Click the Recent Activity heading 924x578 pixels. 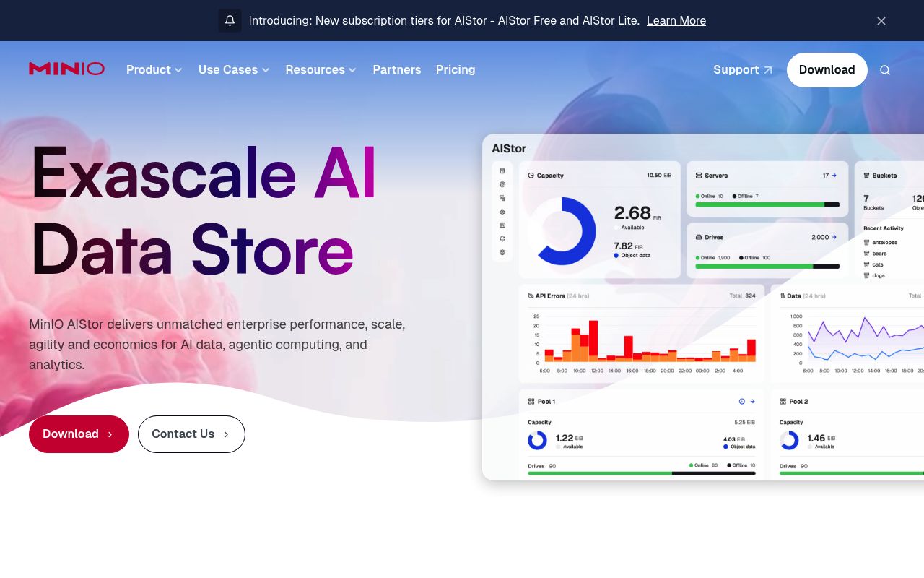[x=884, y=228]
